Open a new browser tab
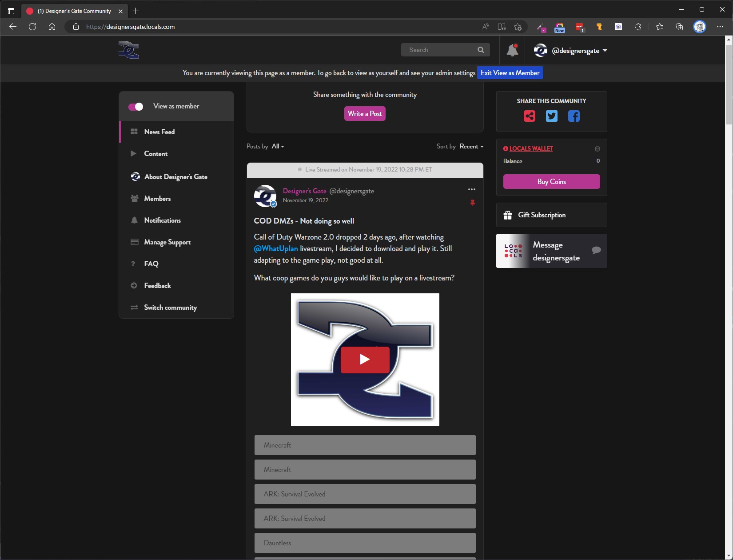The width and height of the screenshot is (733, 560). click(136, 11)
